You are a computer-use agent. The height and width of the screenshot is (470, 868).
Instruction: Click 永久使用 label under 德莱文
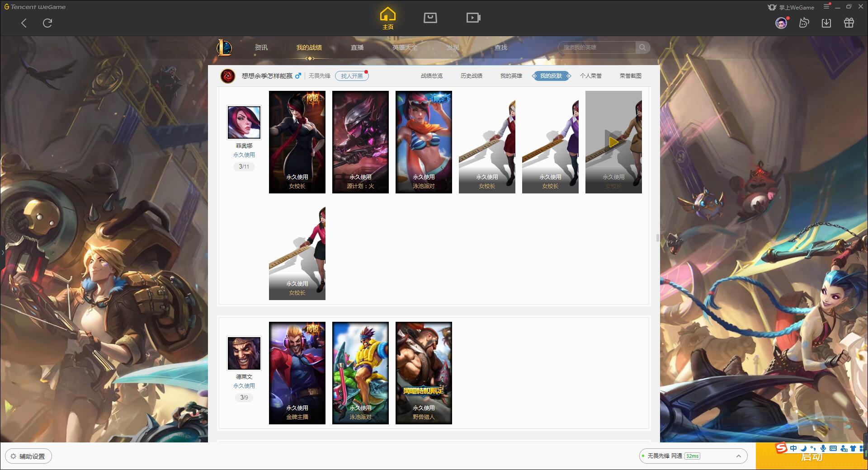[x=244, y=385]
